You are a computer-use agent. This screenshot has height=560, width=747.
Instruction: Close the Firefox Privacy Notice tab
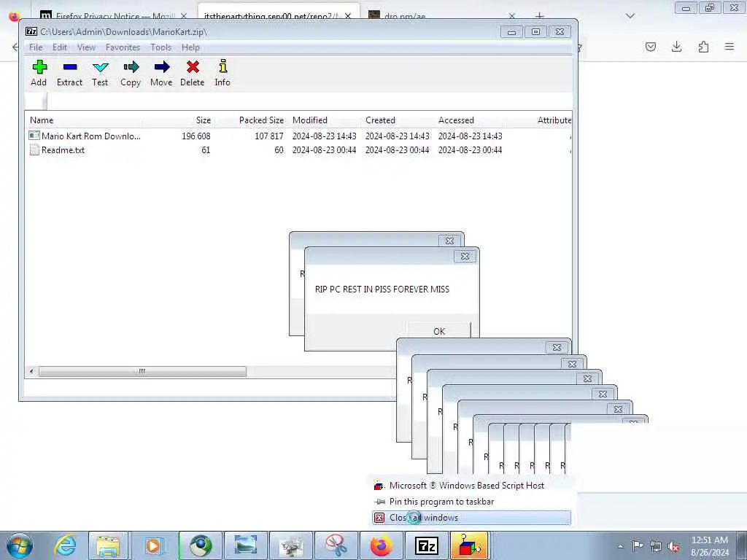pyautogui.click(x=183, y=16)
